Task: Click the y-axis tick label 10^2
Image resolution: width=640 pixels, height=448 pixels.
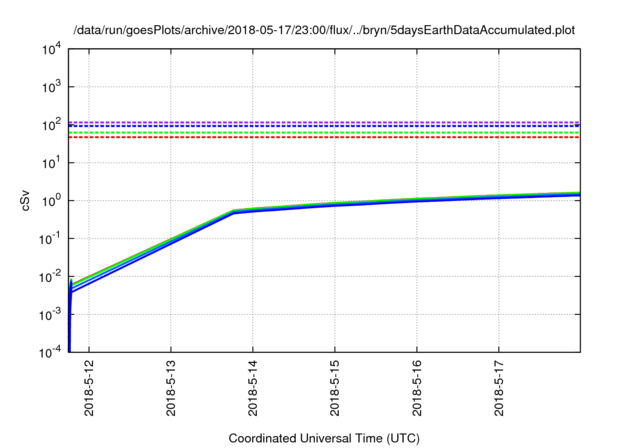Action: click(52, 125)
